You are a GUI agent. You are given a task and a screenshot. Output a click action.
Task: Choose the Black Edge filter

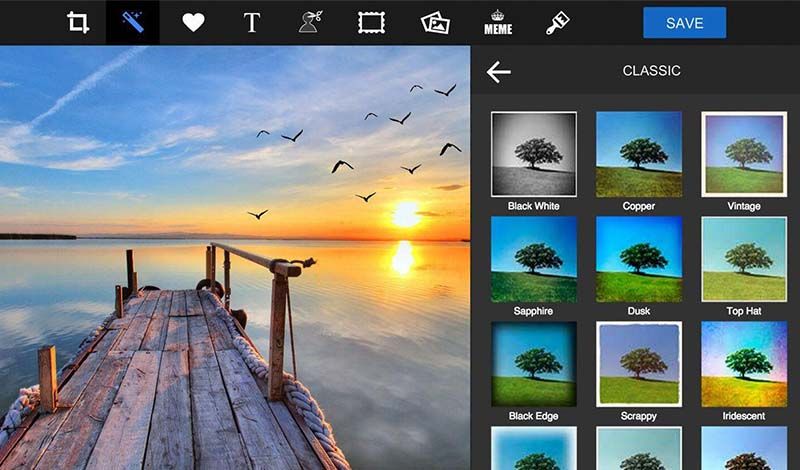tap(533, 363)
